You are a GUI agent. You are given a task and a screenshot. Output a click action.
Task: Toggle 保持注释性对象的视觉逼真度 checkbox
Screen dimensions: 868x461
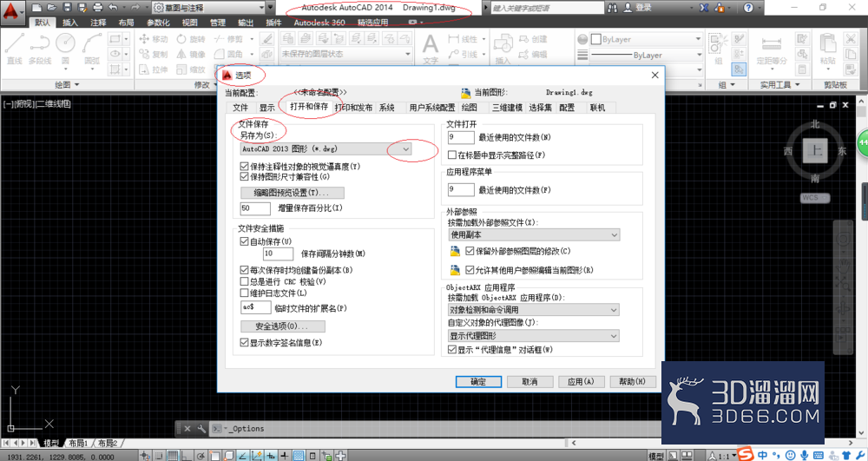click(244, 166)
